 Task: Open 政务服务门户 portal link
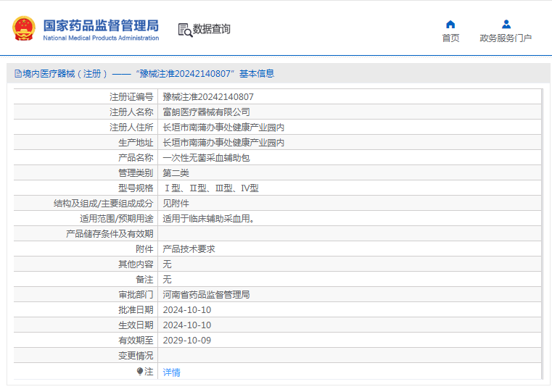point(506,38)
